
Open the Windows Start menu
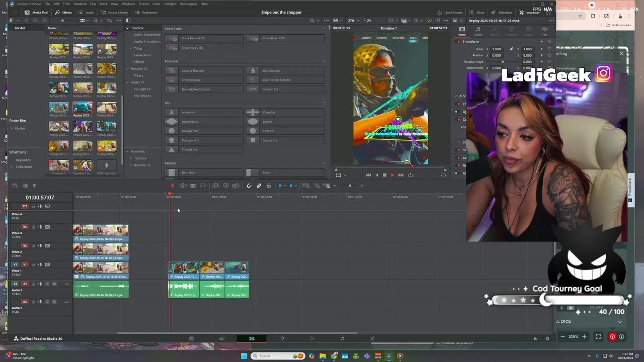244,356
